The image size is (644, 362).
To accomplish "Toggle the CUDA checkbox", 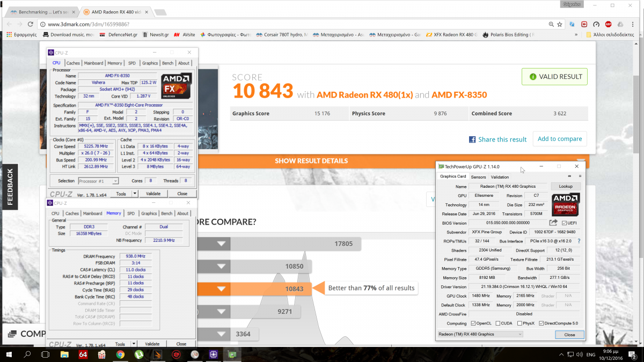I will 498,323.
